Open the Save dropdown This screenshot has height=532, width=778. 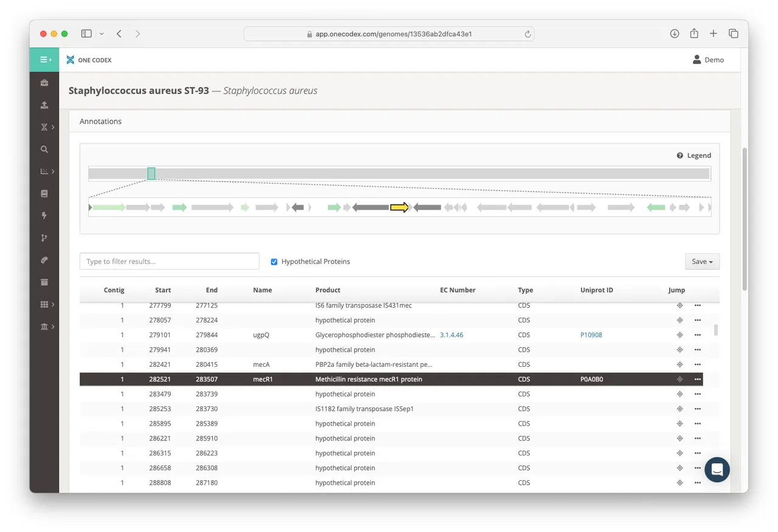click(702, 261)
